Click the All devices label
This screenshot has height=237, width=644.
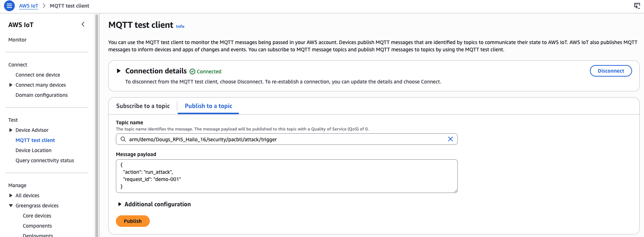[x=27, y=195]
